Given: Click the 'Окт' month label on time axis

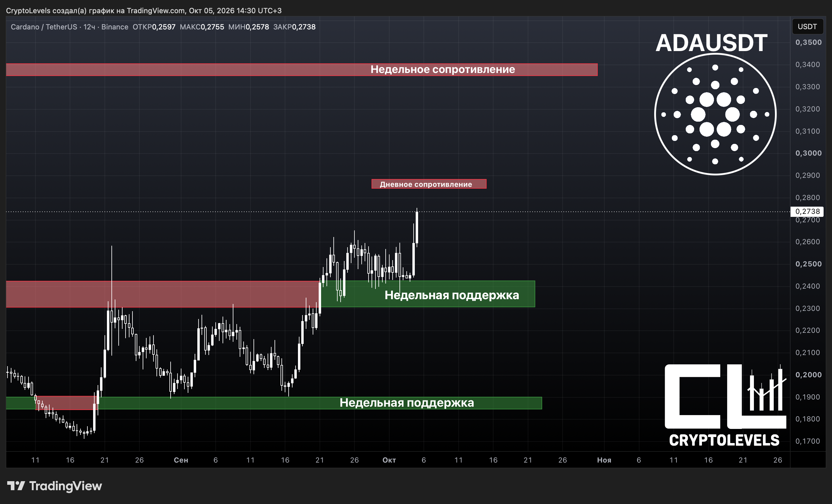Looking at the screenshot, I should tap(389, 460).
